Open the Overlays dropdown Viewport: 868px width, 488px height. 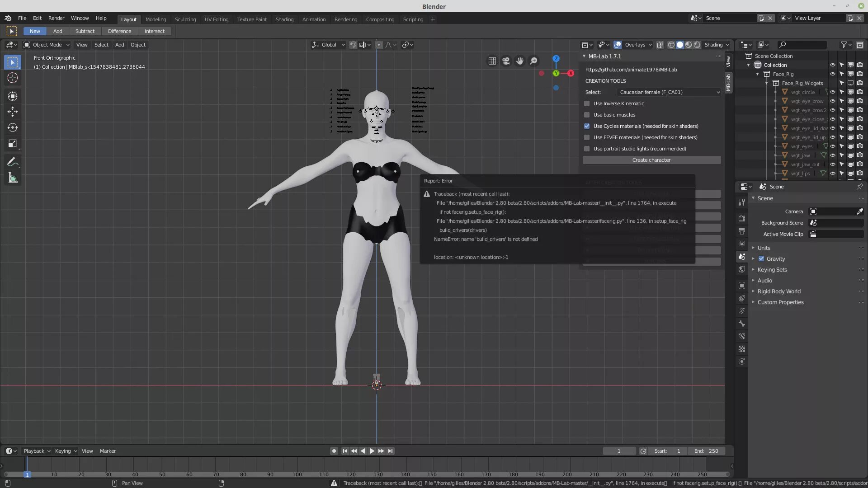pos(638,45)
